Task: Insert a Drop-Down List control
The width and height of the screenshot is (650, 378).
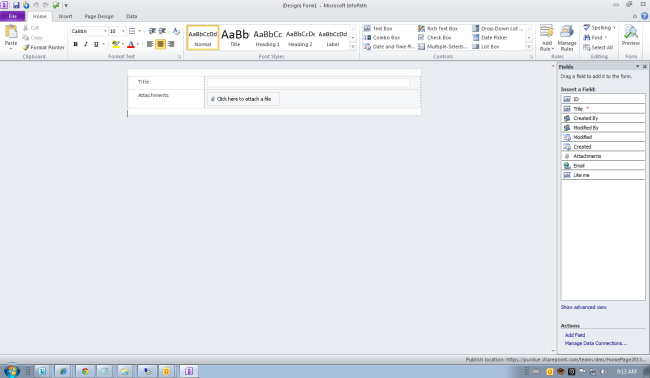Action: [497, 29]
